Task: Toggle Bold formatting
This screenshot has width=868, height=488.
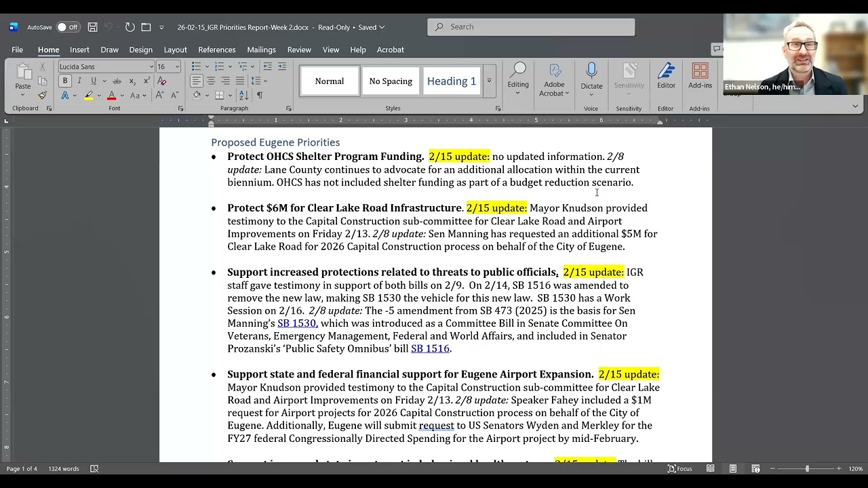Action: [x=65, y=81]
